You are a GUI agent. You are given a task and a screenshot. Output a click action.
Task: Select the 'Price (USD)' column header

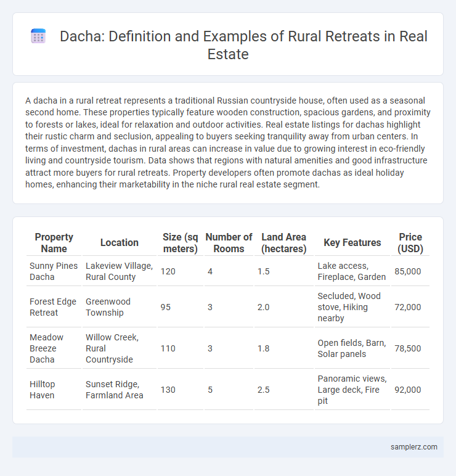(410, 242)
